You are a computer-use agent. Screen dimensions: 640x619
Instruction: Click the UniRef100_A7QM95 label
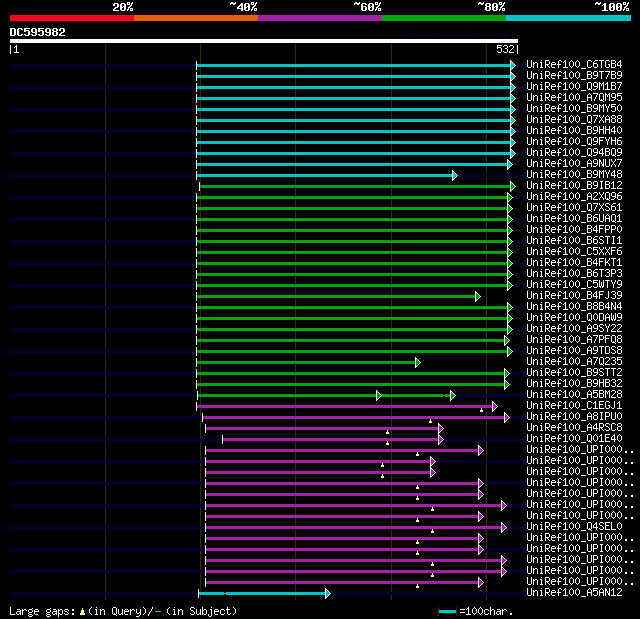574,98
